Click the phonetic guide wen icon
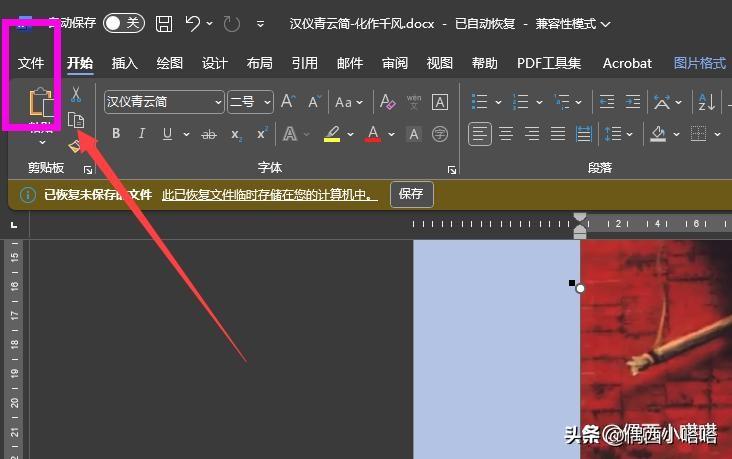 [414, 102]
